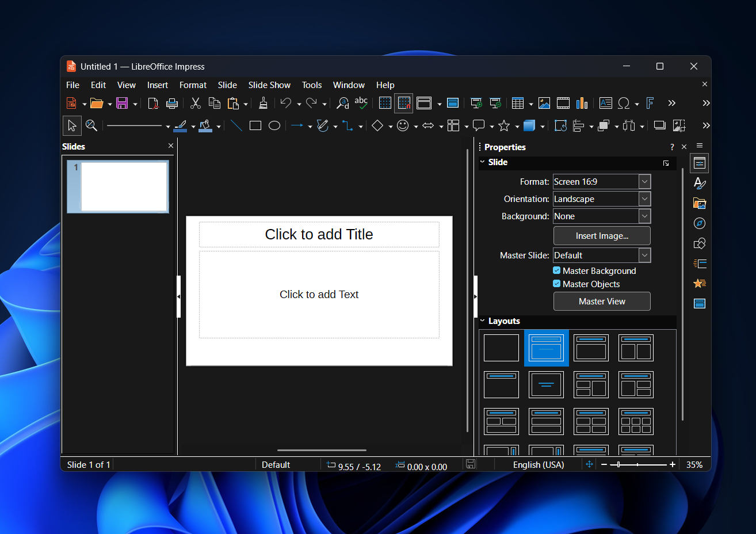Select the Insert Line tool
This screenshot has width=756, height=534.
coord(236,125)
